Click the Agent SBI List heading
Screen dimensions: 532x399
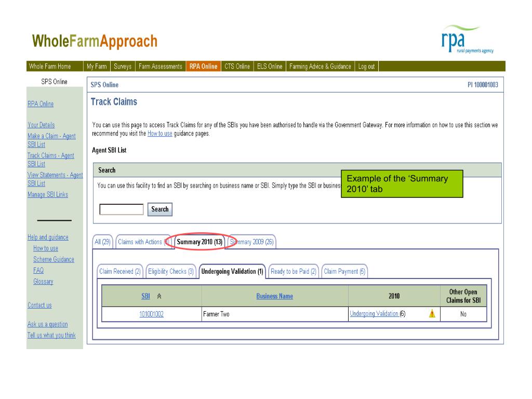click(x=109, y=150)
